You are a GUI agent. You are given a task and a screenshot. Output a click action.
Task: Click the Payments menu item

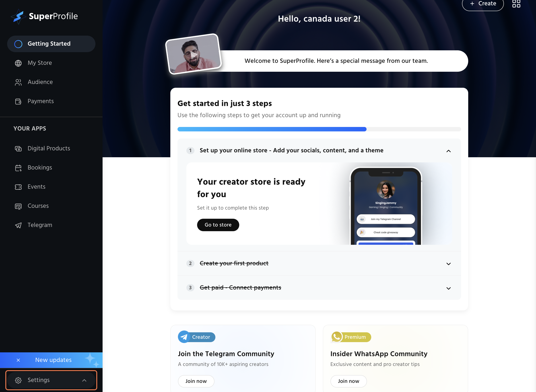click(41, 101)
